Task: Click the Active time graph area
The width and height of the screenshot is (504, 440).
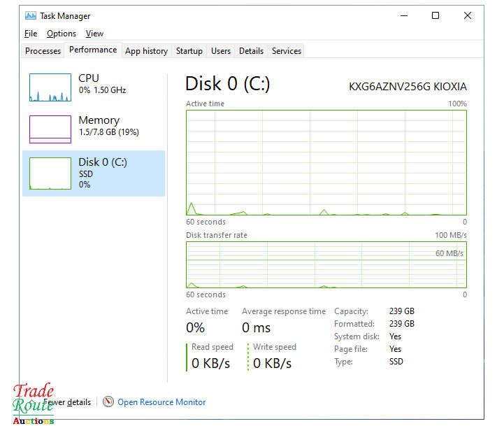Action: click(326, 162)
